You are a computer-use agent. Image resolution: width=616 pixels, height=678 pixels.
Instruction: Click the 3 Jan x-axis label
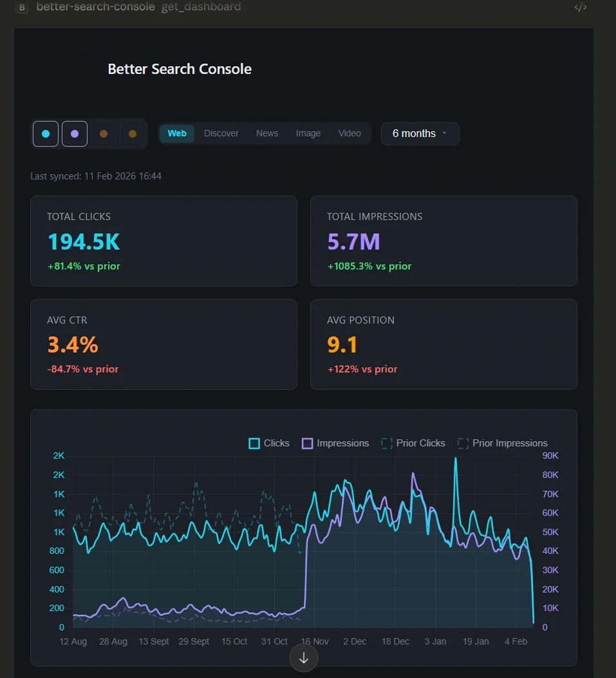pyautogui.click(x=435, y=641)
